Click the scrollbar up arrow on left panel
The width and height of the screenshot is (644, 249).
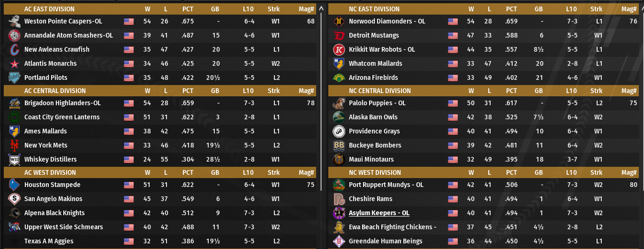click(321, 8)
